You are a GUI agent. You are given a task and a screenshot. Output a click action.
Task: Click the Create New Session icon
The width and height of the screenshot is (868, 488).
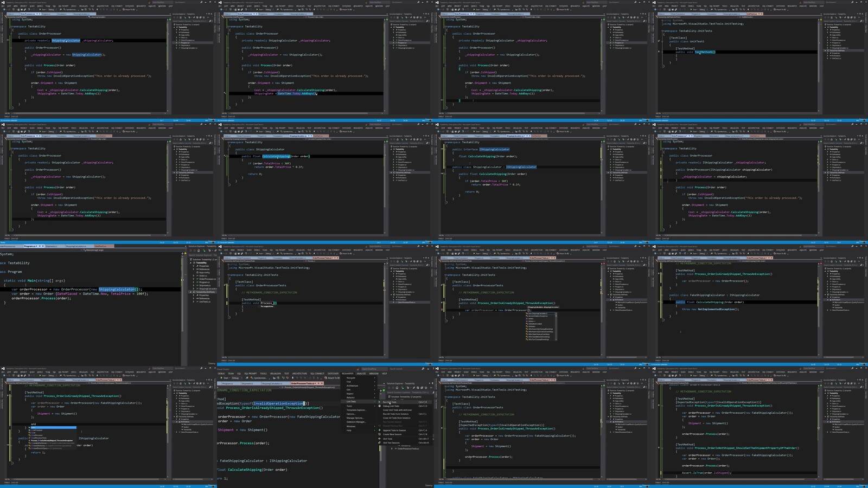pyautogui.click(x=380, y=434)
